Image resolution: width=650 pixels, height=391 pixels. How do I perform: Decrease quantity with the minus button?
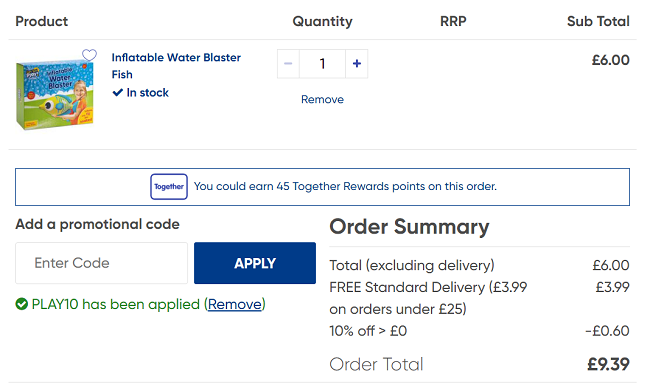[x=288, y=63]
